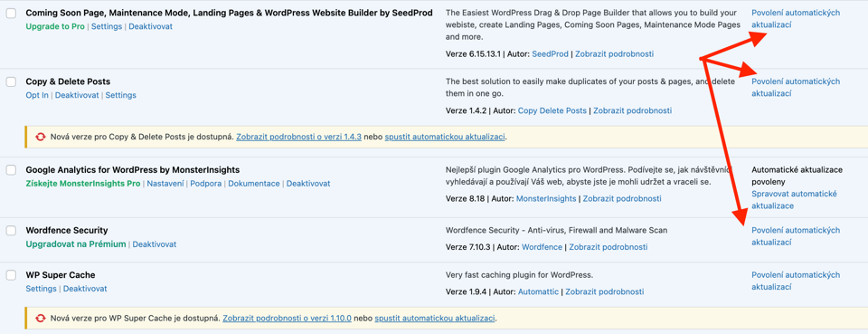Viewport: 868px width, 334px height.
Task: Click Povolení automatických aktualizací for WP Super Cache
Action: click(x=796, y=281)
